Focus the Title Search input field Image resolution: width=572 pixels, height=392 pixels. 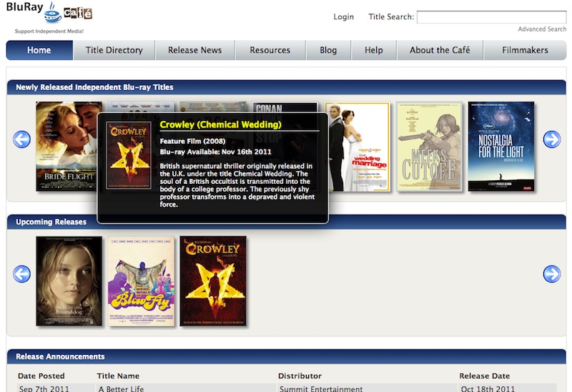(490, 17)
